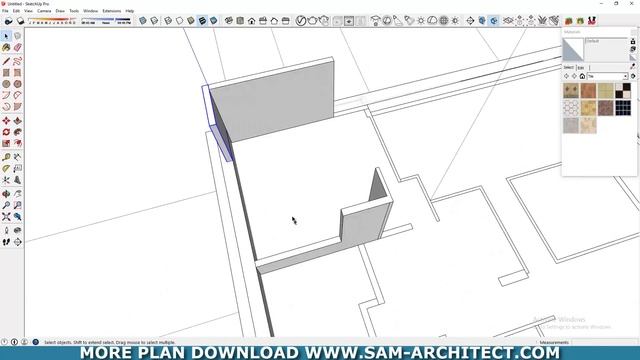Select the Orbit tool
Image resolution: width=640 pixels, height=360 pixels.
point(6,194)
